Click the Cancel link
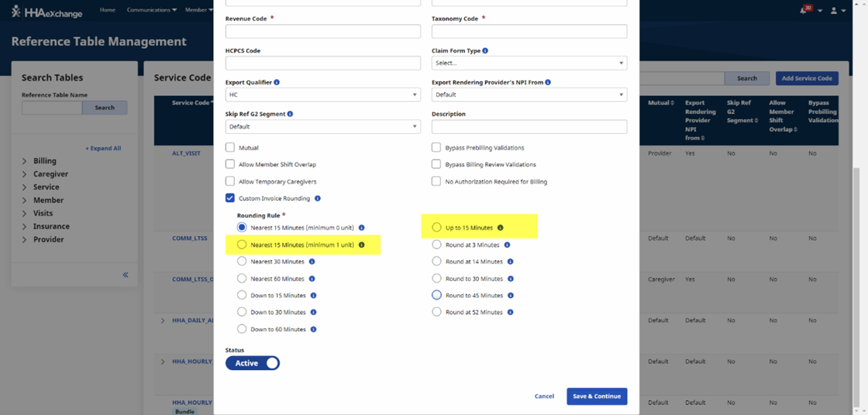The height and width of the screenshot is (415, 868). coord(544,396)
